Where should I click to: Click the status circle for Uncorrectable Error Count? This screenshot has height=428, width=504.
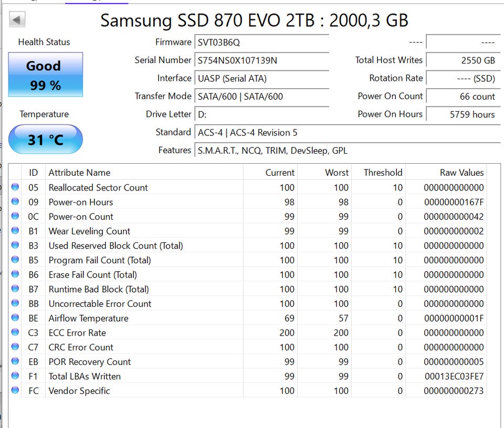(x=15, y=303)
